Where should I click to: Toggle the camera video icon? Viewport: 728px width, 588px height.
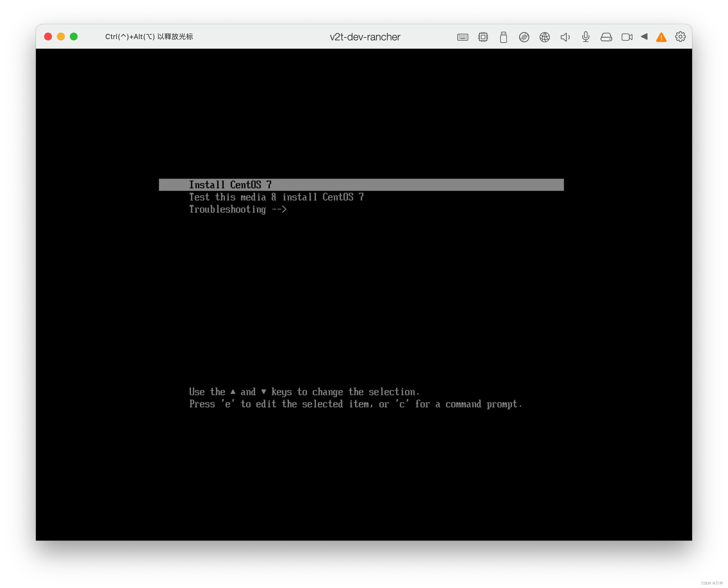click(627, 37)
